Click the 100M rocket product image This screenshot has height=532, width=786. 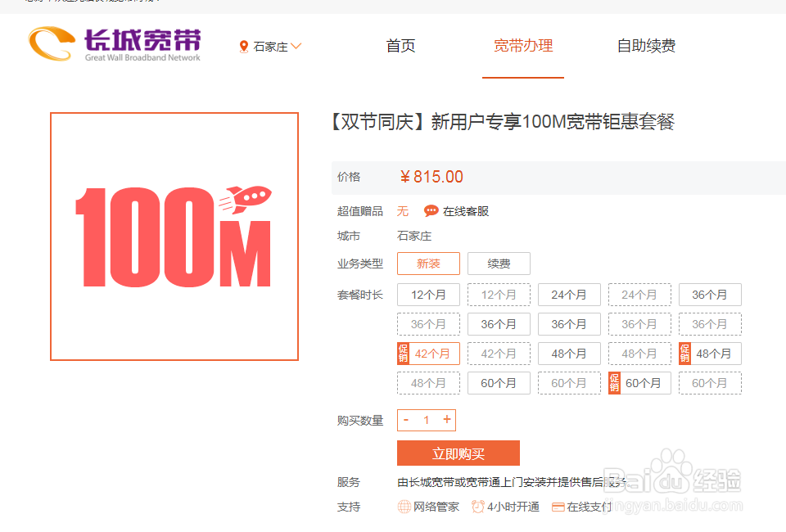tap(174, 237)
